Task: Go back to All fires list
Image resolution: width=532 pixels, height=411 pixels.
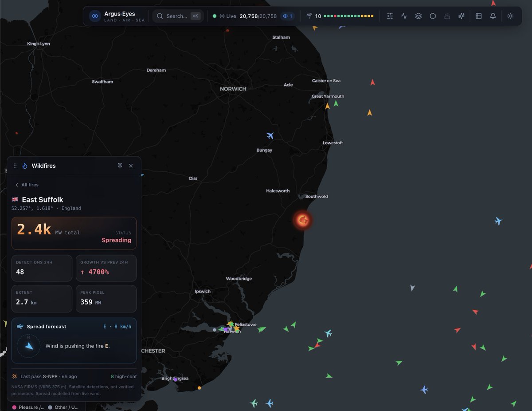Action: click(27, 185)
